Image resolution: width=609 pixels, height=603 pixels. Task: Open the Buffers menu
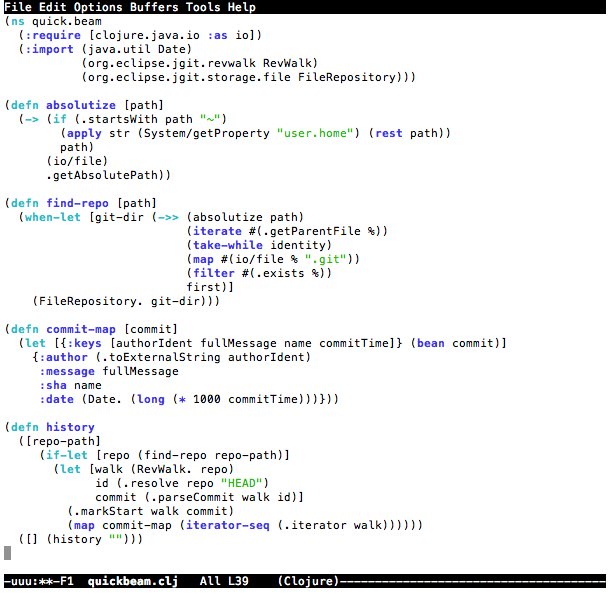tap(154, 7)
